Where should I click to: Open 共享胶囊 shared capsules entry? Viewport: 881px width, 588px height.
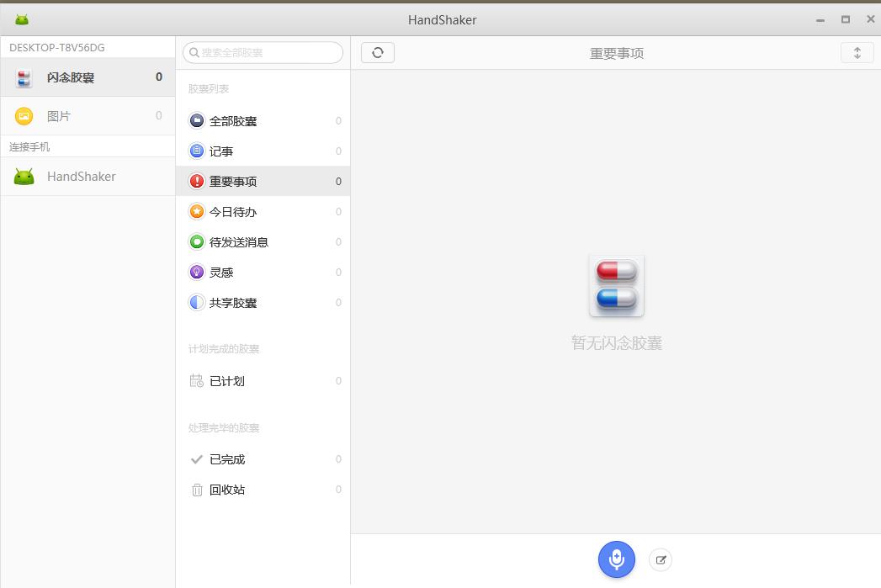[231, 302]
